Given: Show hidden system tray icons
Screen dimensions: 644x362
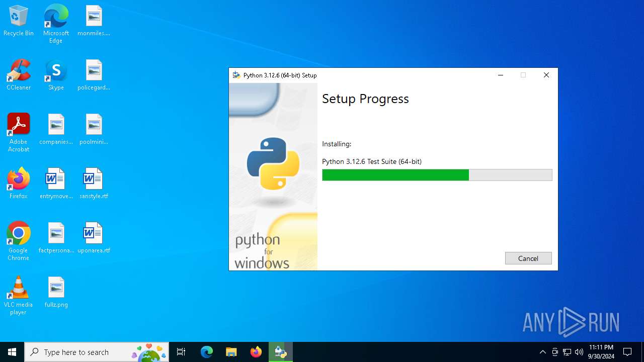Looking at the screenshot, I should pos(542,352).
